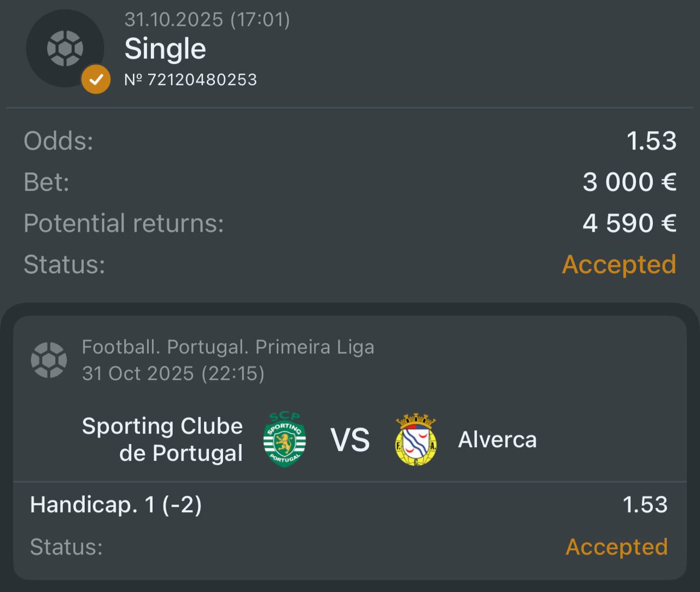Click the top odds value 1.53
This screenshot has height=592, width=700.
click(x=651, y=141)
